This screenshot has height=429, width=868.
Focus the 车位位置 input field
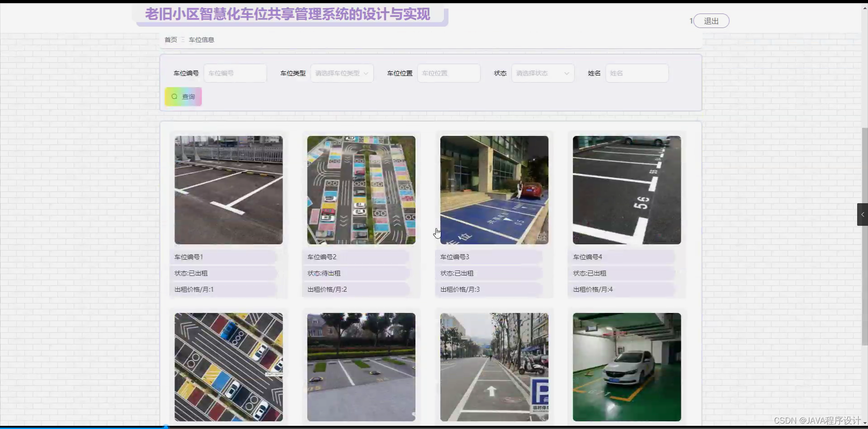[x=448, y=73]
